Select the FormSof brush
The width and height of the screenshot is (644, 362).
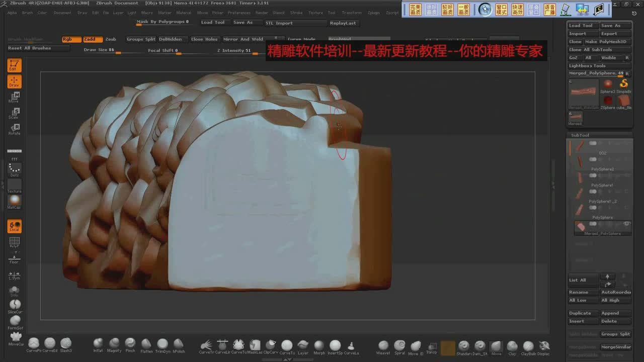click(x=15, y=322)
